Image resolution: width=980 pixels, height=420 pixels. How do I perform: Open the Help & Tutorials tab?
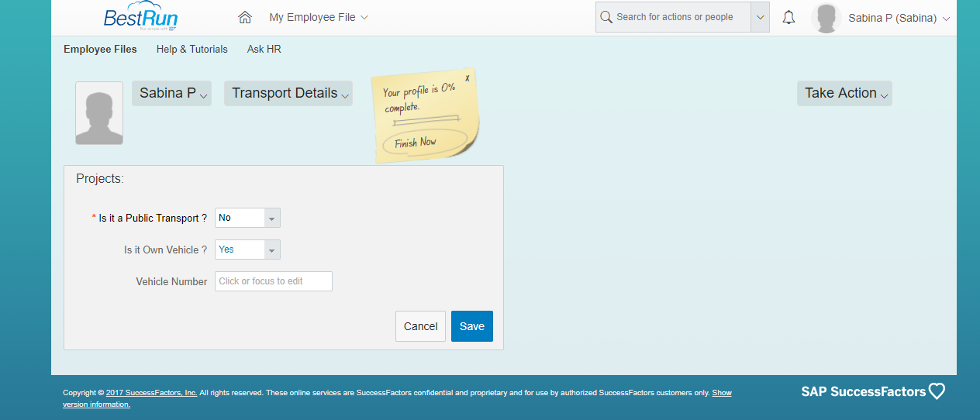(192, 49)
